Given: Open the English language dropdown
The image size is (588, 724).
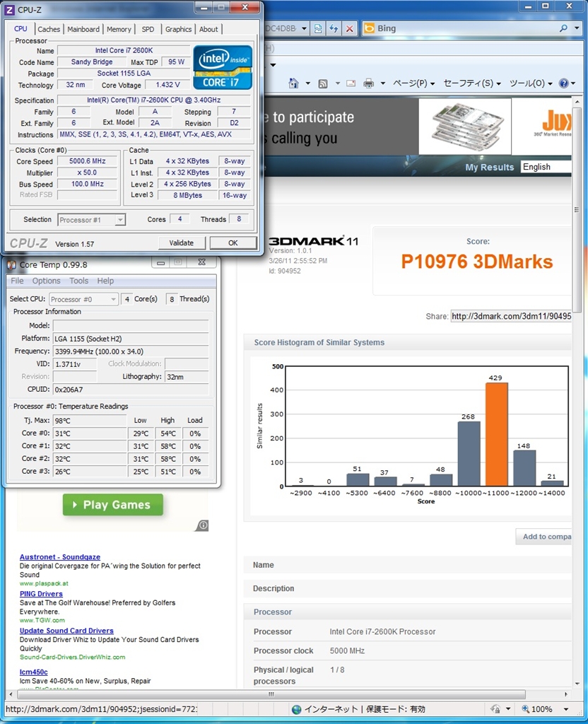Looking at the screenshot, I should tap(546, 167).
